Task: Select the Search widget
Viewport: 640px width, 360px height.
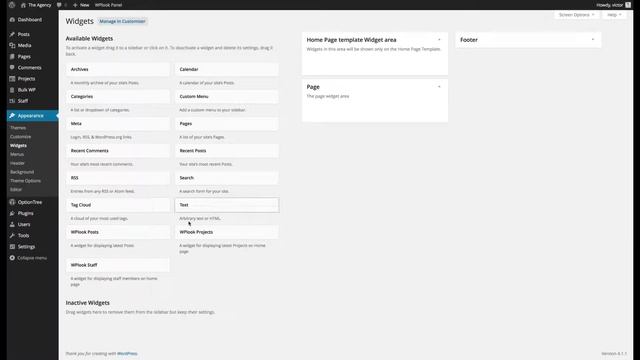Action: pos(227,178)
